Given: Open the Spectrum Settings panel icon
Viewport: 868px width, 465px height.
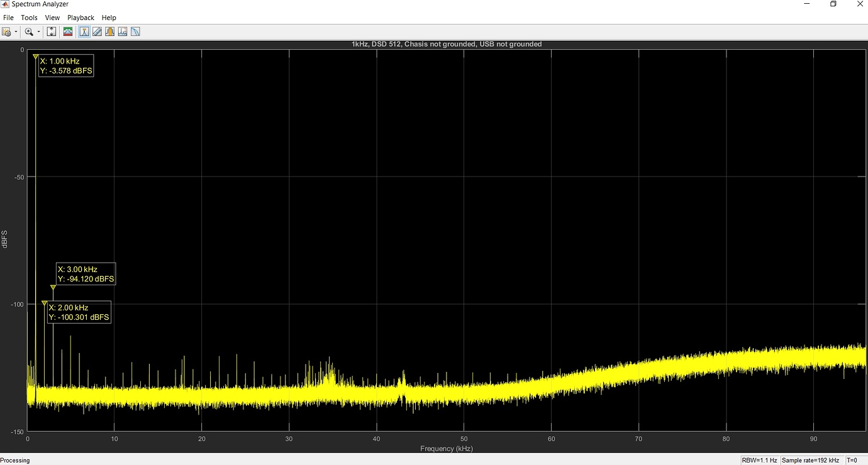Looking at the screenshot, I should point(6,31).
